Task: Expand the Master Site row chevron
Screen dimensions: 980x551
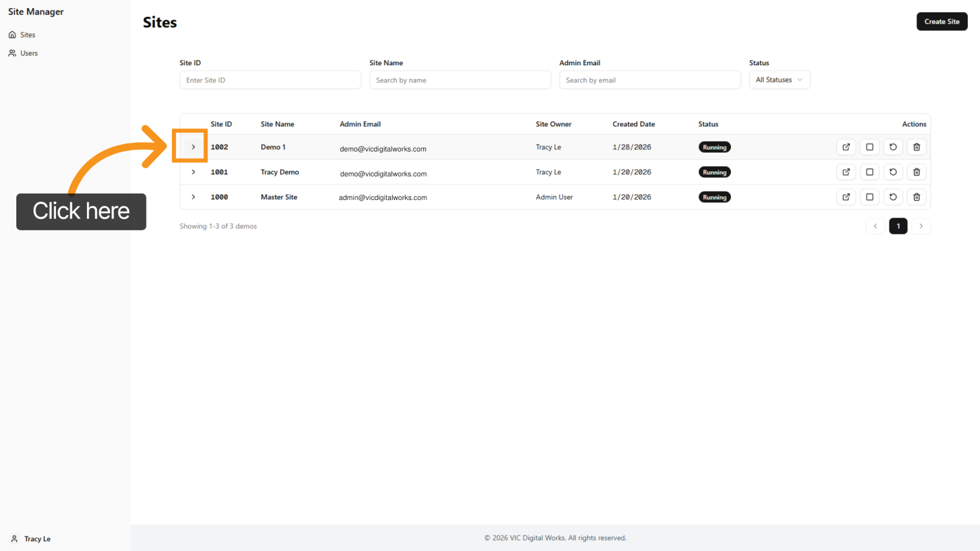Action: pos(193,197)
